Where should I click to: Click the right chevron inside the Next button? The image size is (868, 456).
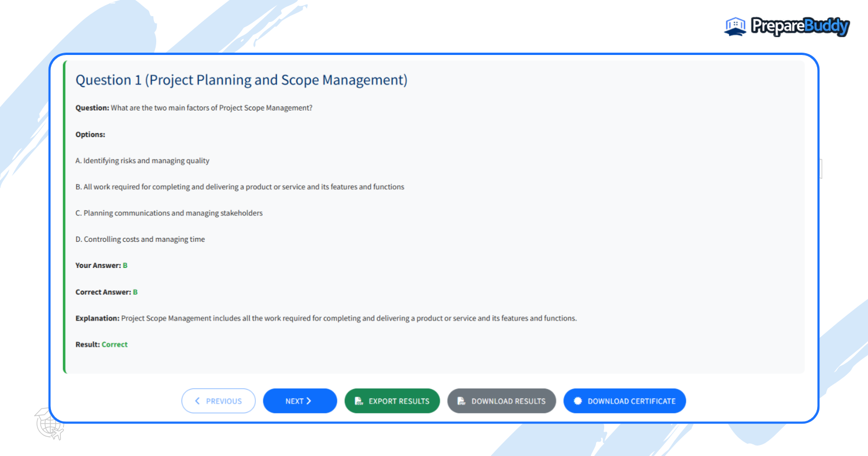[308, 400]
